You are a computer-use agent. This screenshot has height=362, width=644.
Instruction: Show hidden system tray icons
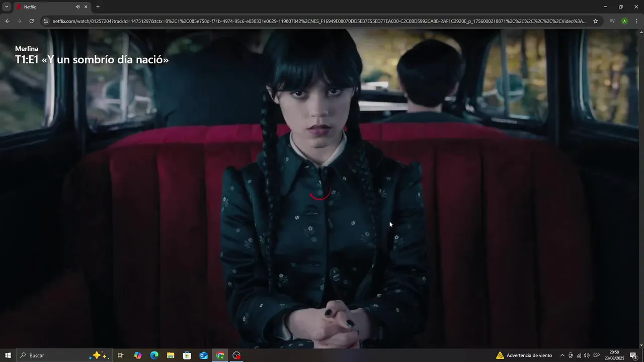562,355
